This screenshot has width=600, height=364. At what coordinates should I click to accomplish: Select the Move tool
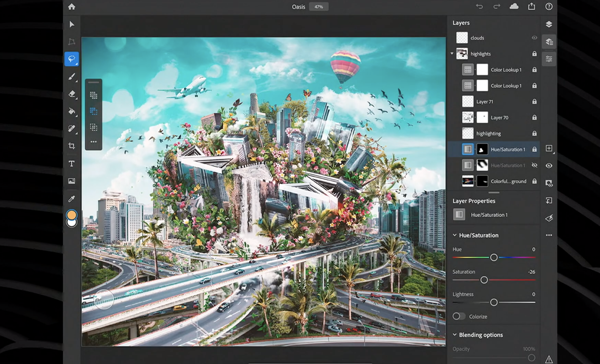(x=71, y=25)
